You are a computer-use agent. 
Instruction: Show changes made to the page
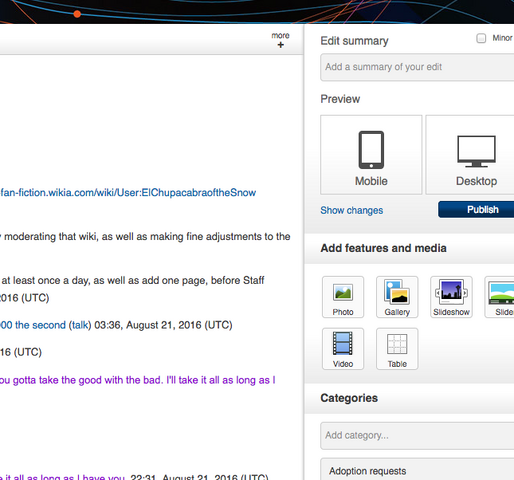[x=352, y=210]
